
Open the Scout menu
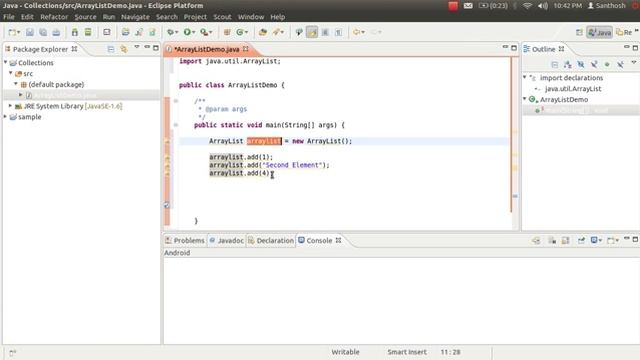[222, 17]
